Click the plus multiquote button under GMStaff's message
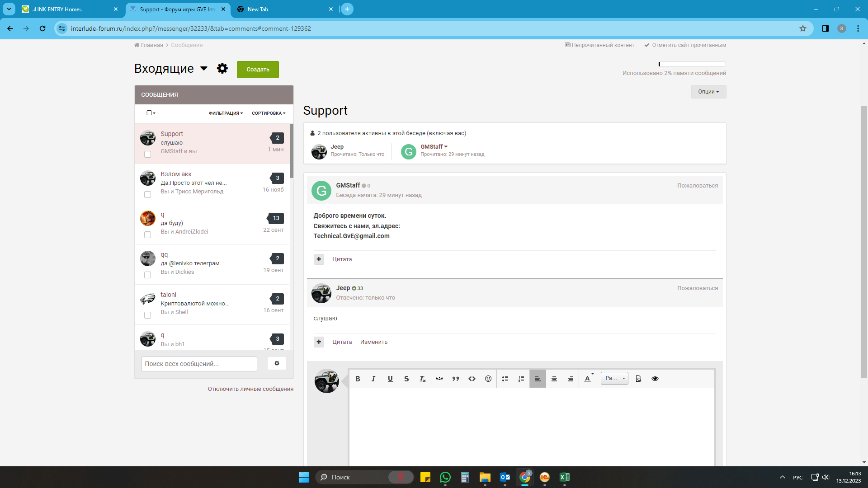Image resolution: width=868 pixels, height=488 pixels. (319, 259)
